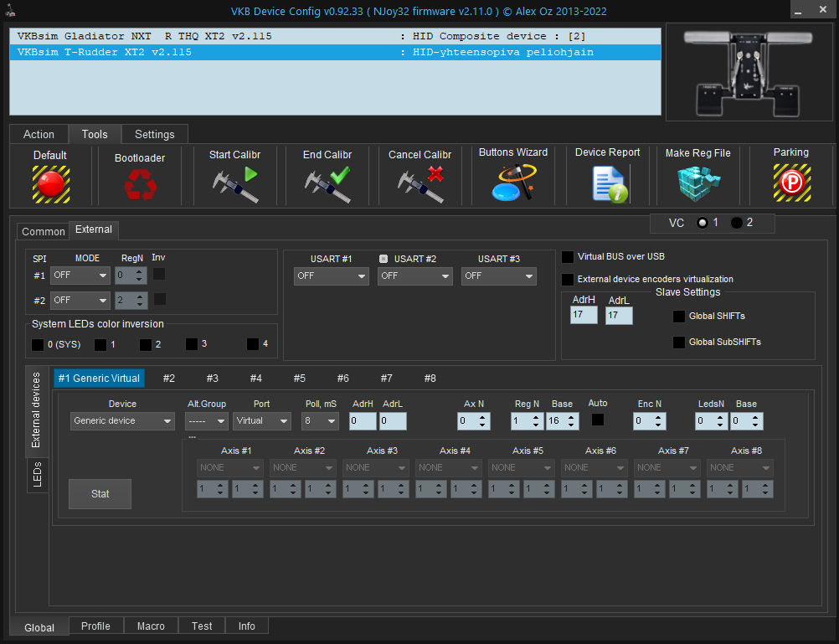Abort calibration via the Cancel Calibr icon
The width and height of the screenshot is (839, 644).
(419, 184)
